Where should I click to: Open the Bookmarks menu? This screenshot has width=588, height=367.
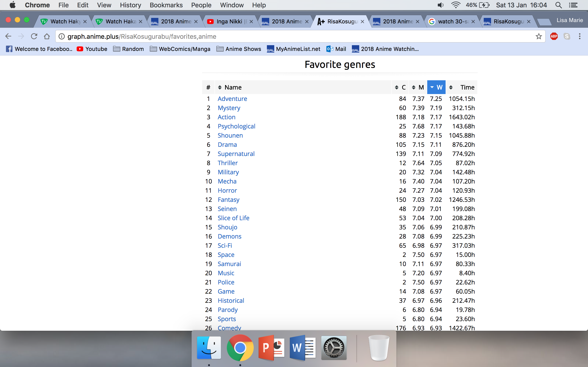[166, 5]
